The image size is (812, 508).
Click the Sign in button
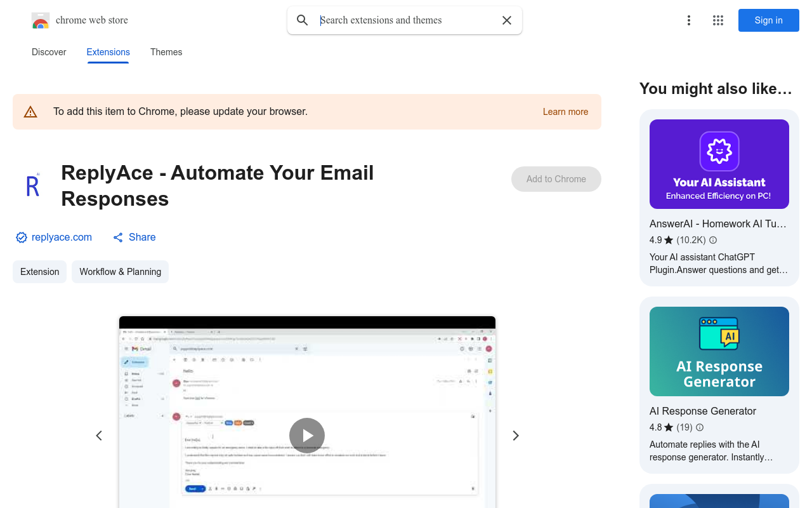[769, 20]
